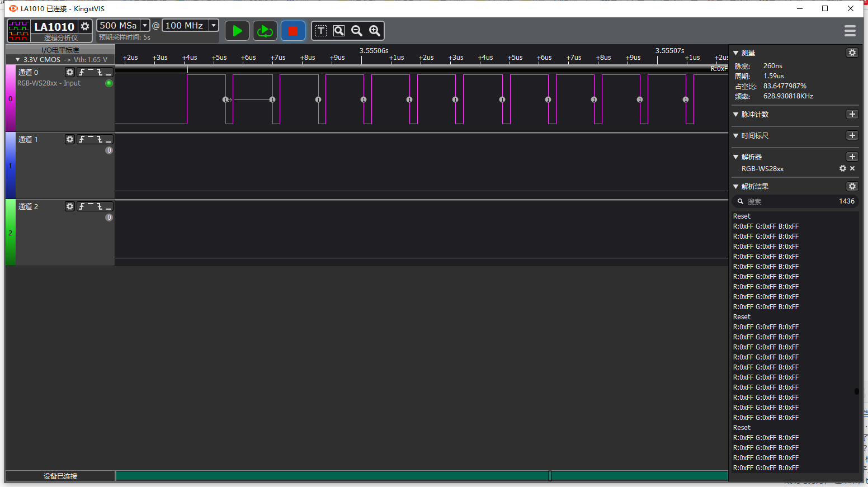Click the 通道 1 channel name
Screen dimensions: 868x487
(28, 139)
